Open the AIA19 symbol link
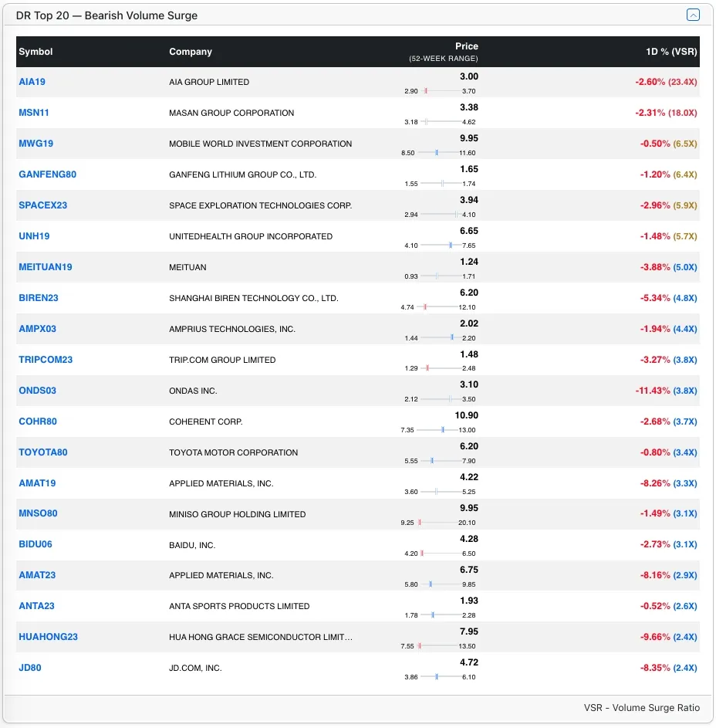Screen dimensions: 716x728 click(32, 82)
